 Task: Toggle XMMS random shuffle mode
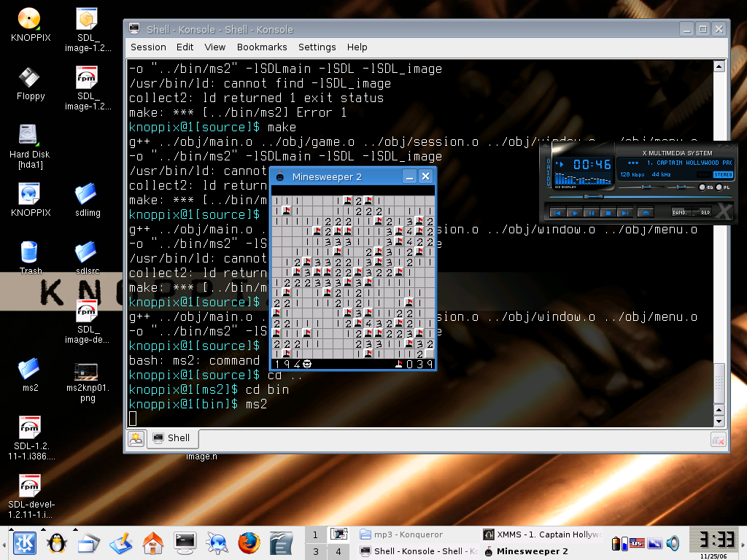click(x=681, y=212)
